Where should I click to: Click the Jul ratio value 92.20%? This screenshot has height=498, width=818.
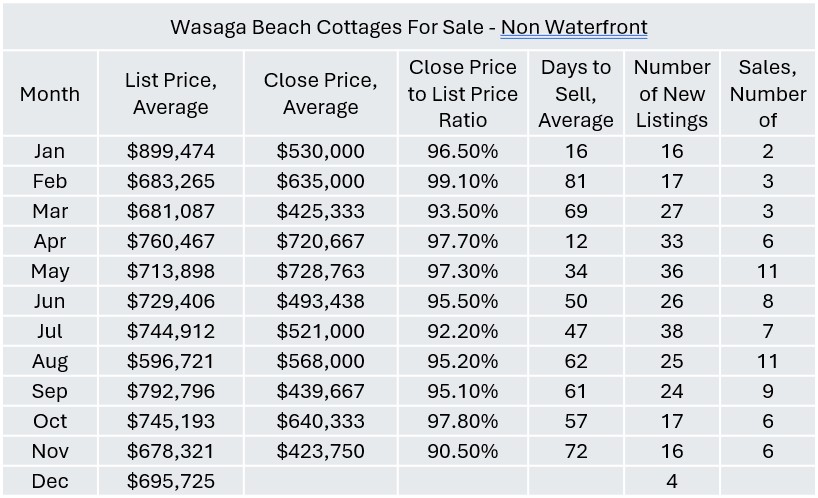[463, 332]
